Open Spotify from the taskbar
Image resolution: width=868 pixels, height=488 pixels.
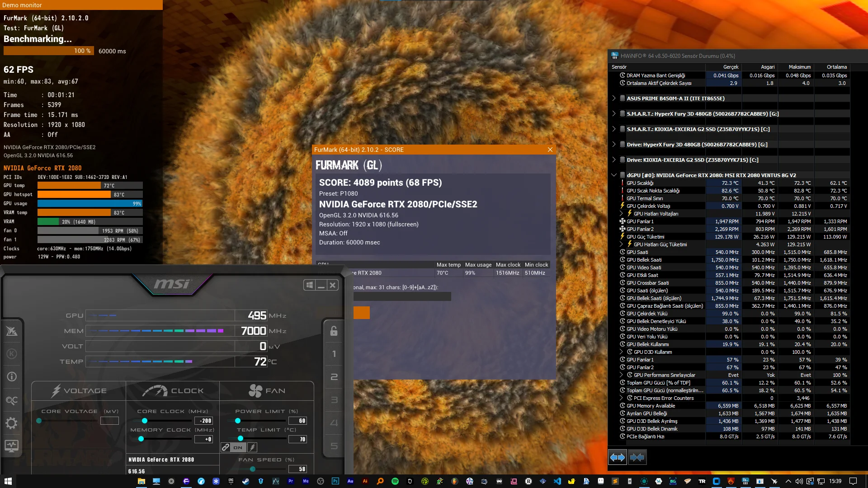point(395,481)
